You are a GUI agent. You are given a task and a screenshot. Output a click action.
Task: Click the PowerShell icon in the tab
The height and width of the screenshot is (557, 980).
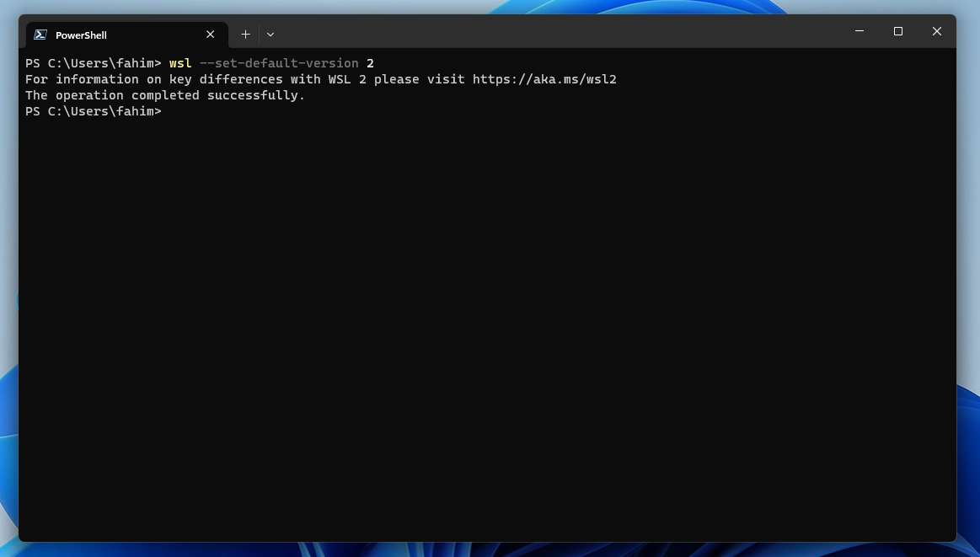pyautogui.click(x=40, y=35)
